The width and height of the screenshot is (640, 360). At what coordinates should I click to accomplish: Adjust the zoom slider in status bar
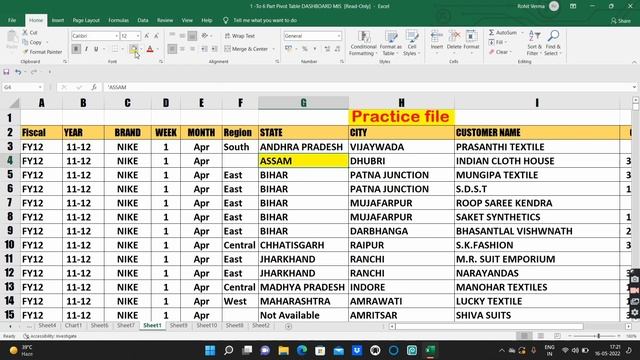point(598,336)
